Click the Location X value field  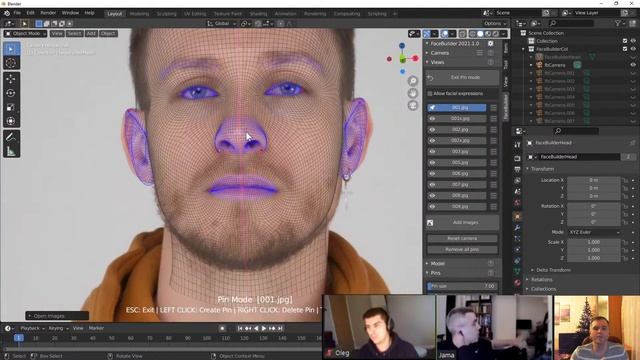tap(594, 180)
